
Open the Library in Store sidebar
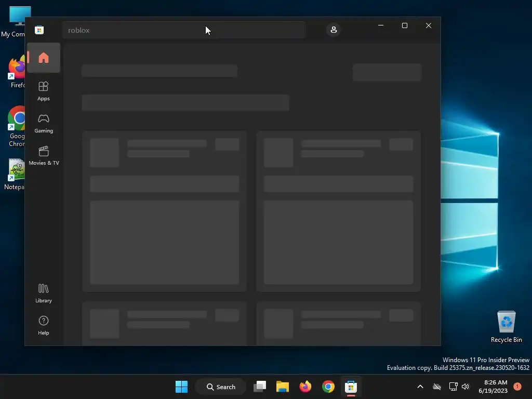click(44, 293)
